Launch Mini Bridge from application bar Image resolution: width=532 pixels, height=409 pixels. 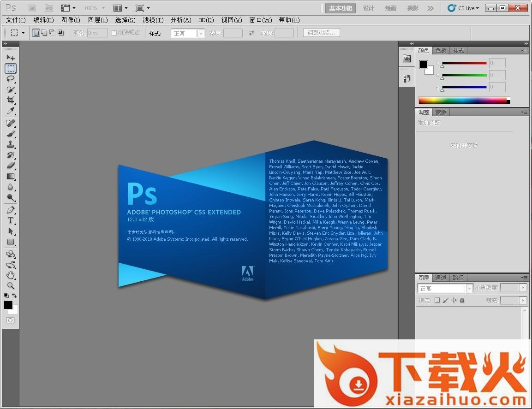(x=49, y=8)
